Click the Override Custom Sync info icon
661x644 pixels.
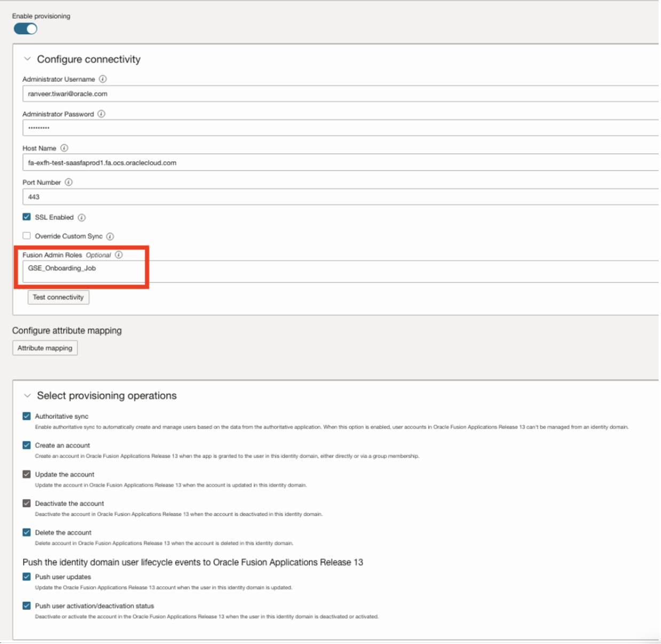click(x=110, y=235)
